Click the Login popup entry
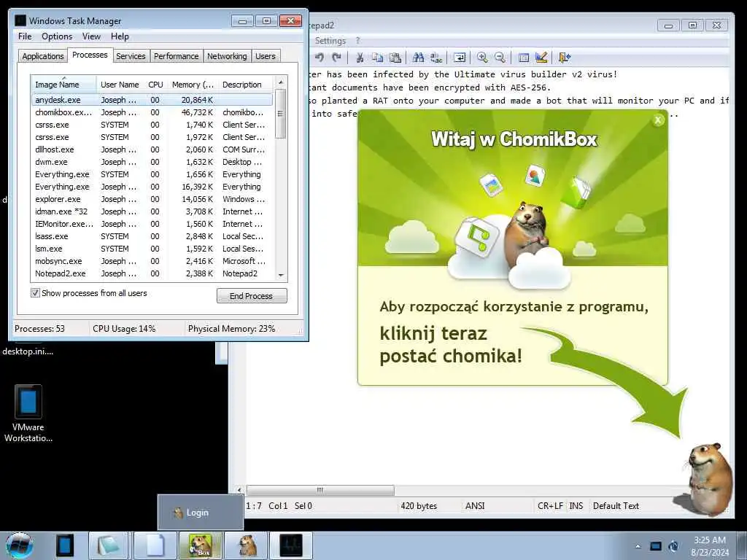 [x=200, y=513]
